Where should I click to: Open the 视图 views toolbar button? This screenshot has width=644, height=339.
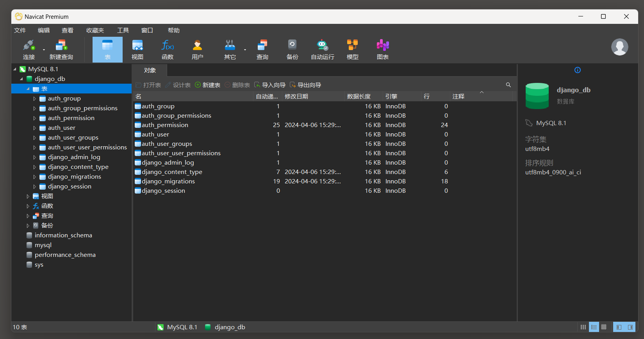coord(137,49)
